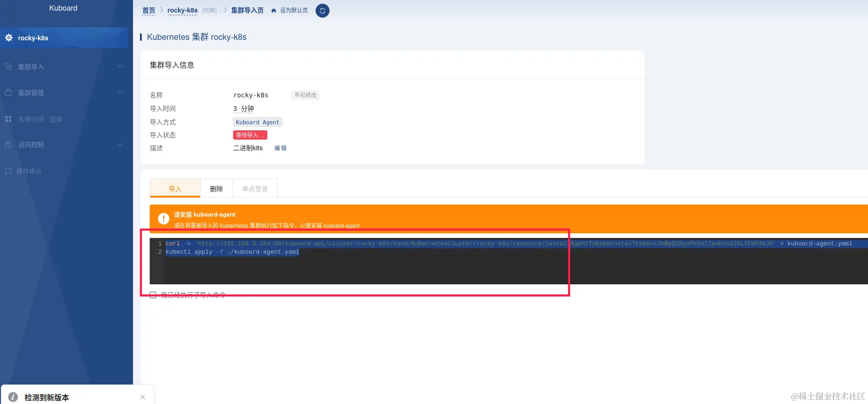
Task: Click the Kuboard Agent tag
Action: point(258,122)
